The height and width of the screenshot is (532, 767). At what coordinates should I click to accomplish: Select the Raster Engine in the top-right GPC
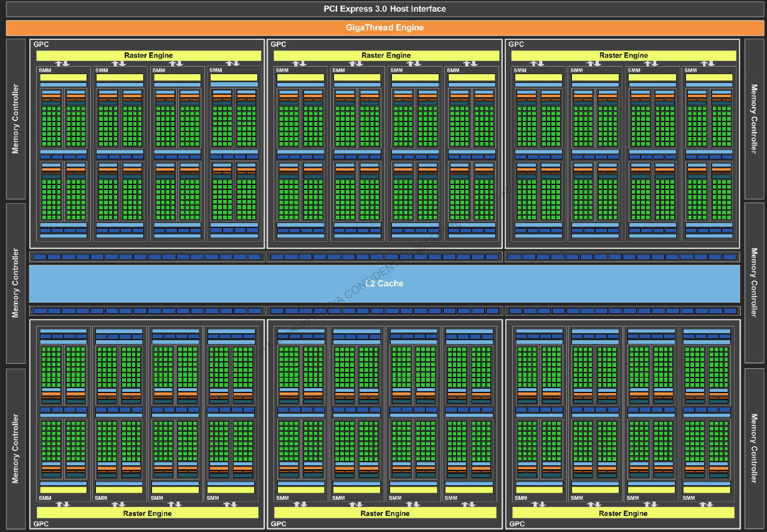point(623,55)
